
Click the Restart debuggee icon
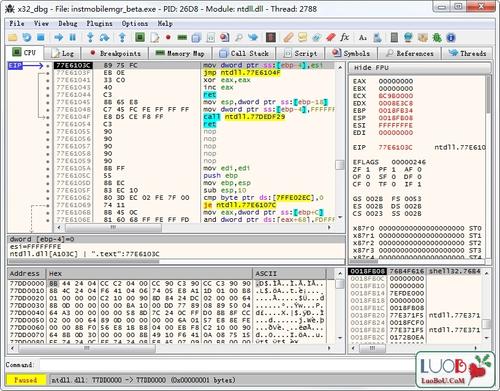coord(27,37)
